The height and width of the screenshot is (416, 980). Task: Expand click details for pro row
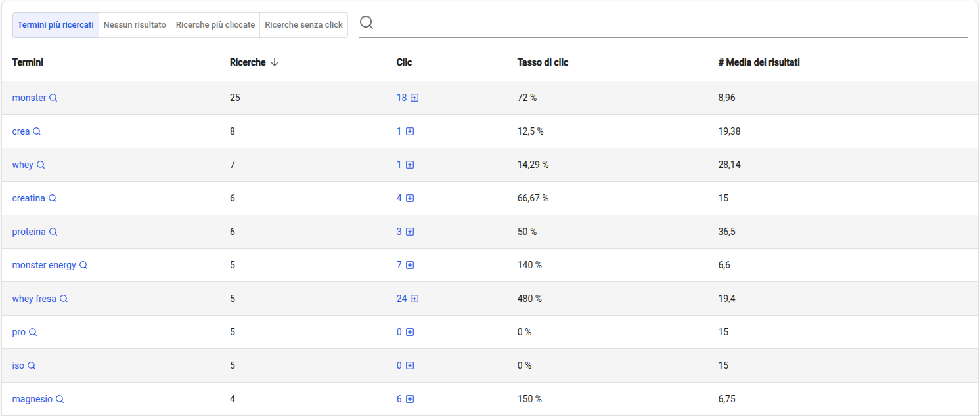(x=410, y=332)
